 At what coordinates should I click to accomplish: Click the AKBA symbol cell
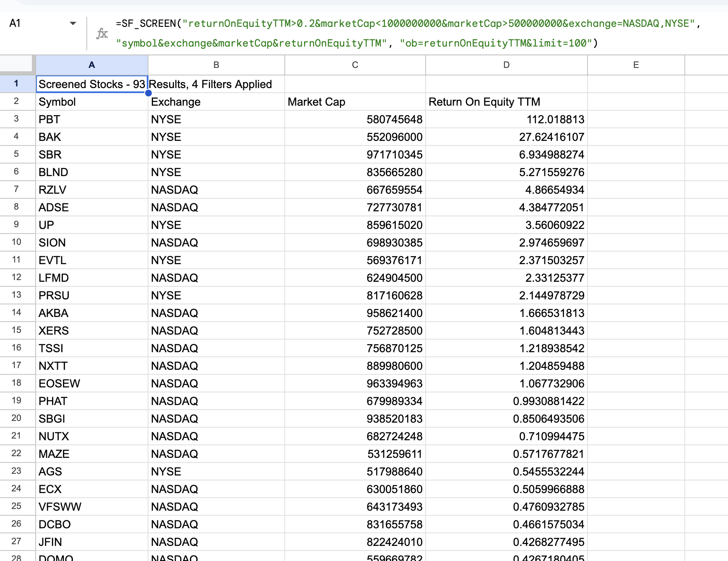click(x=92, y=313)
